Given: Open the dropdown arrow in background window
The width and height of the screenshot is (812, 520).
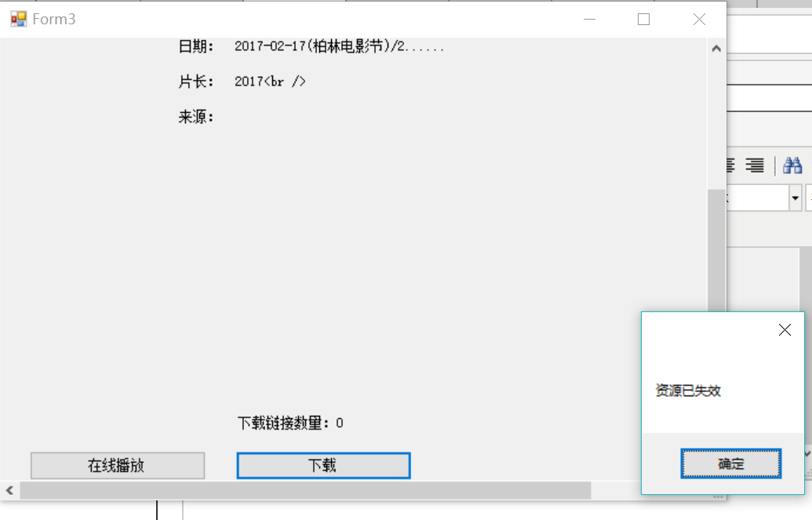Looking at the screenshot, I should point(795,198).
